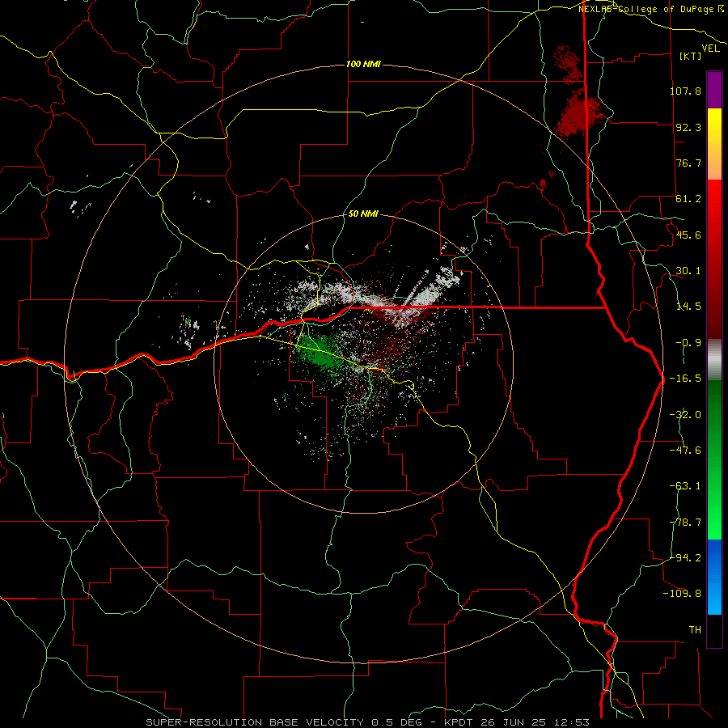Viewport: 728px width, 728px height.
Task: Click the -47.6 value on velocity scale
Action: pyautogui.click(x=685, y=451)
